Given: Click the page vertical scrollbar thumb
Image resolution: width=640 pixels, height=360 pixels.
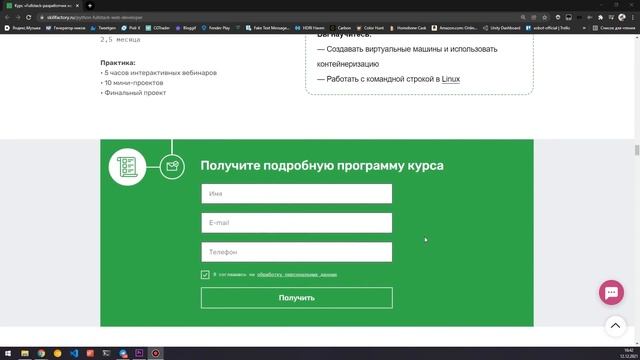Looking at the screenshot, I should (637, 150).
